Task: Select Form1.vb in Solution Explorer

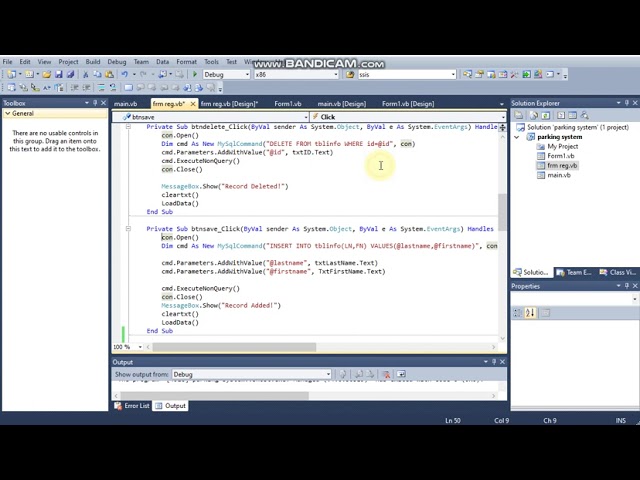Action: (560, 156)
